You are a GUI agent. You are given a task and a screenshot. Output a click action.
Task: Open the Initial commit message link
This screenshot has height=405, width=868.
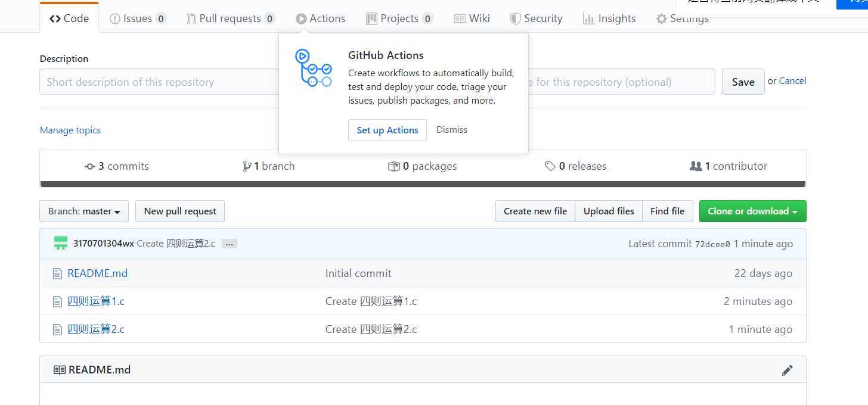[x=358, y=273]
